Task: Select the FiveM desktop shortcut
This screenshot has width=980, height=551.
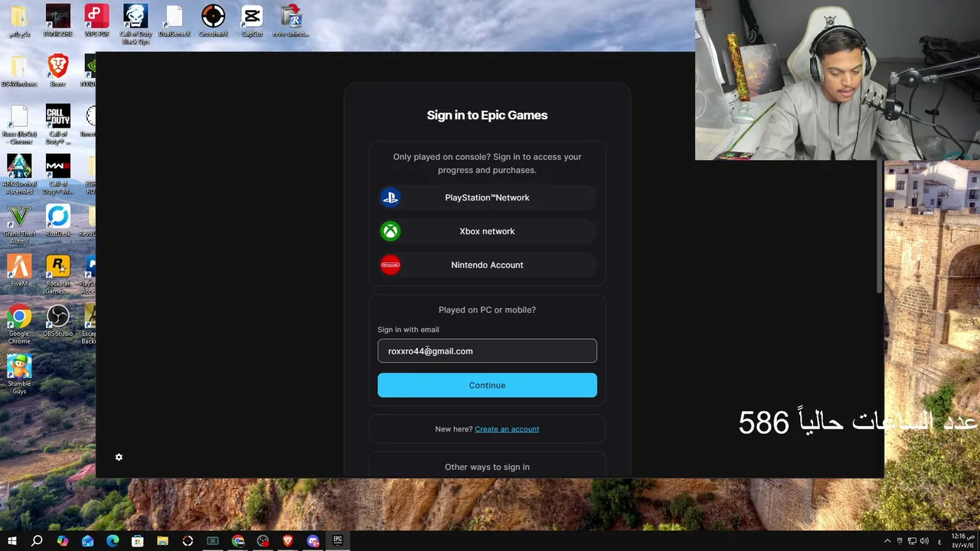Action: point(19,271)
